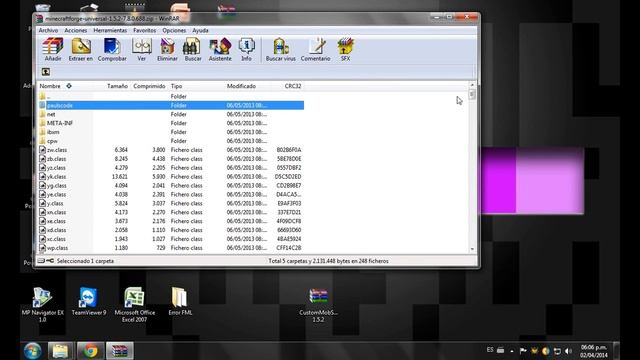Click the WinRAR taskbar button
640x360 pixels.
[x=120, y=351]
